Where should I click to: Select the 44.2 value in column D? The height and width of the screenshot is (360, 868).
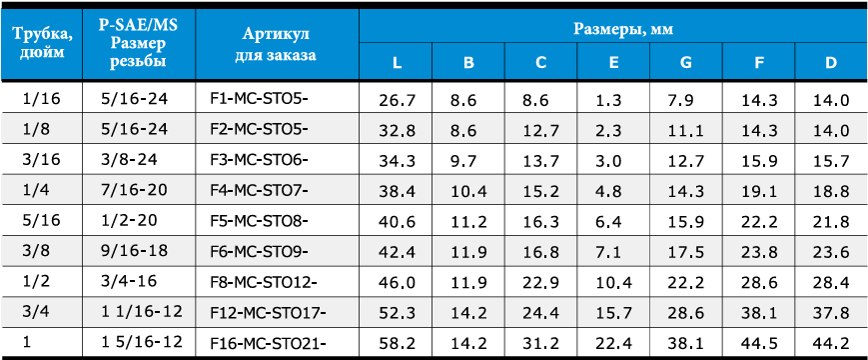831,344
